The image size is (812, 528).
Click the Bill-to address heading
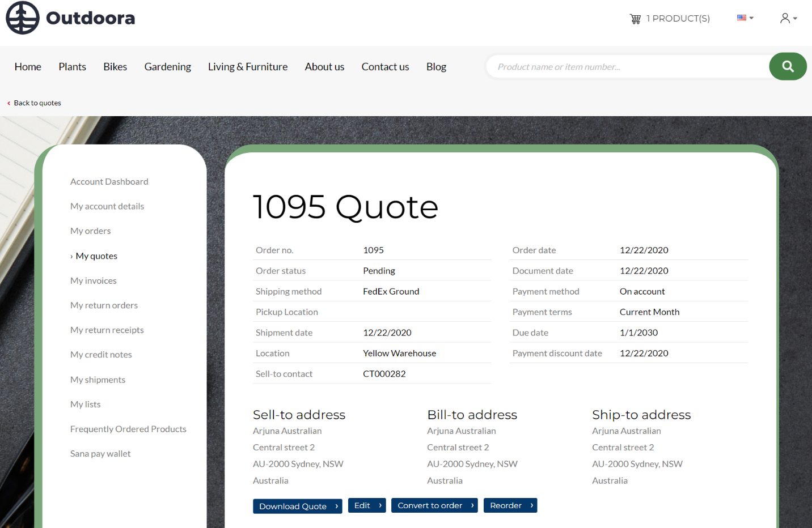coord(472,415)
